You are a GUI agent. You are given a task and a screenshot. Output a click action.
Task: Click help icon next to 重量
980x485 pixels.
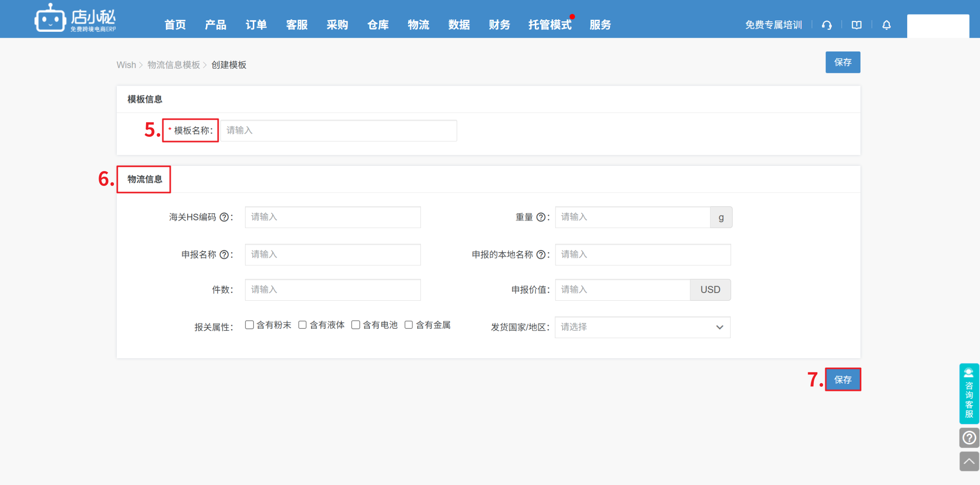(541, 217)
